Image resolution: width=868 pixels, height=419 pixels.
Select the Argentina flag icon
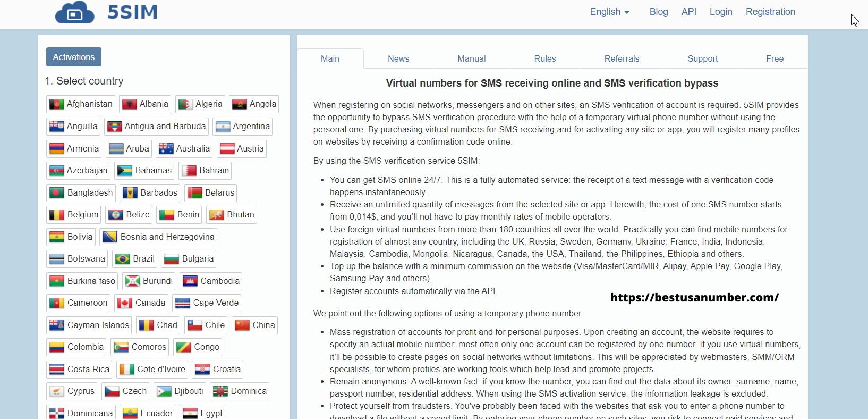[x=223, y=127]
